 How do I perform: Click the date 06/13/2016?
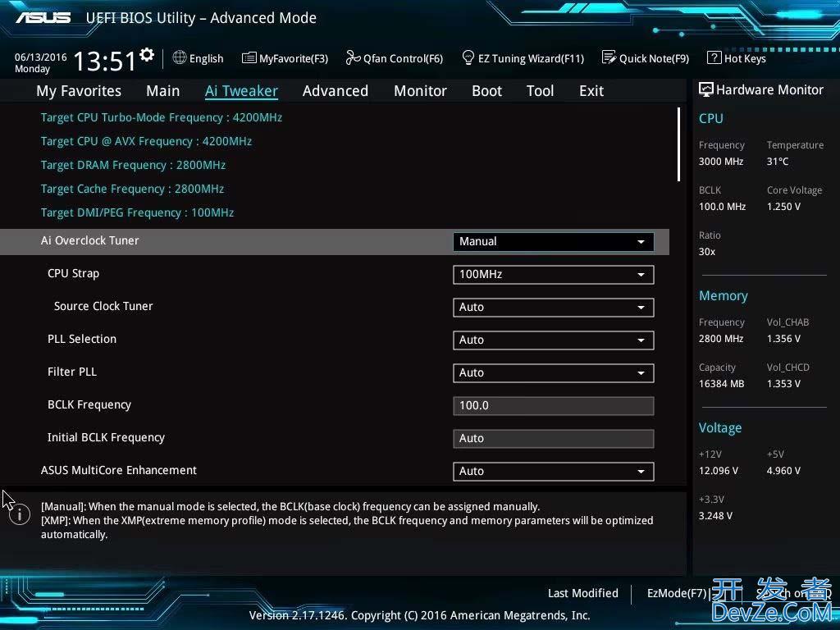tap(41, 57)
